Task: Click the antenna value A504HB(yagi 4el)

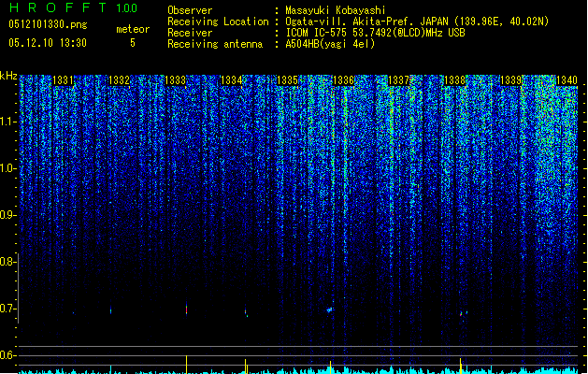Action: coord(330,44)
